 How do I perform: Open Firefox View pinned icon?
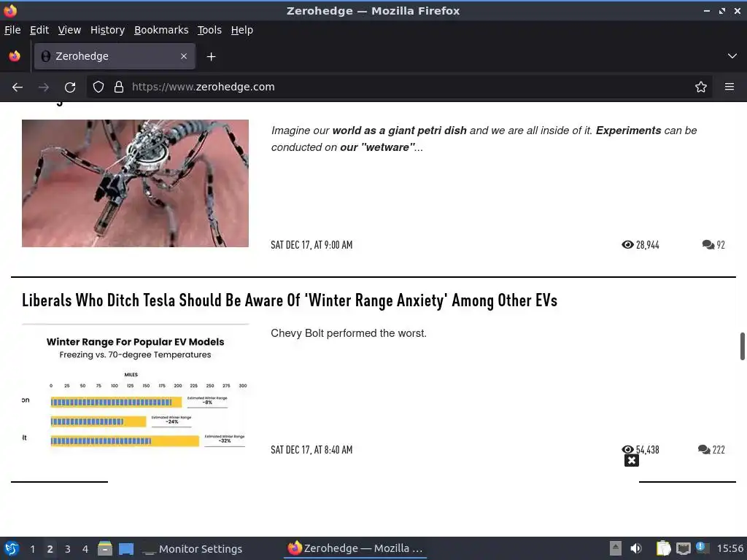(x=15, y=56)
